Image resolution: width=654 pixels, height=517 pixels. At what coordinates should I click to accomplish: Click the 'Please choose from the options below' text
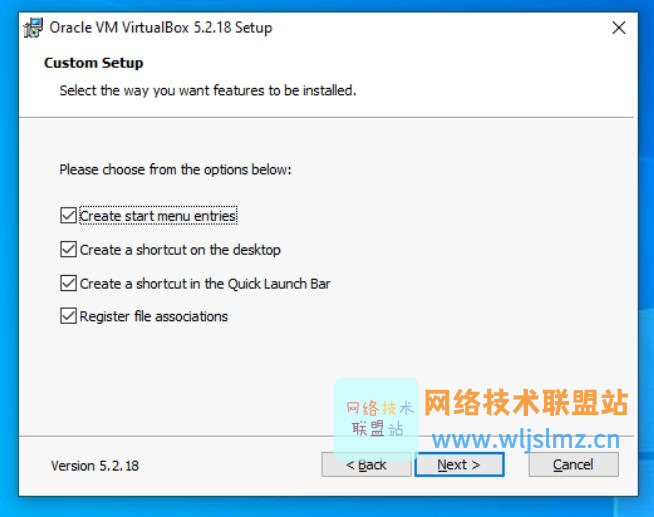tap(176, 170)
